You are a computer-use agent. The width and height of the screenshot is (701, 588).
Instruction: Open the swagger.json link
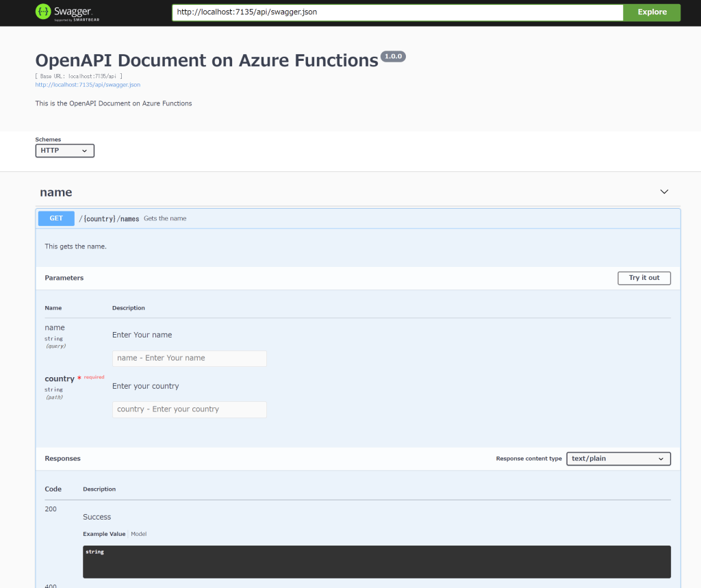point(87,84)
